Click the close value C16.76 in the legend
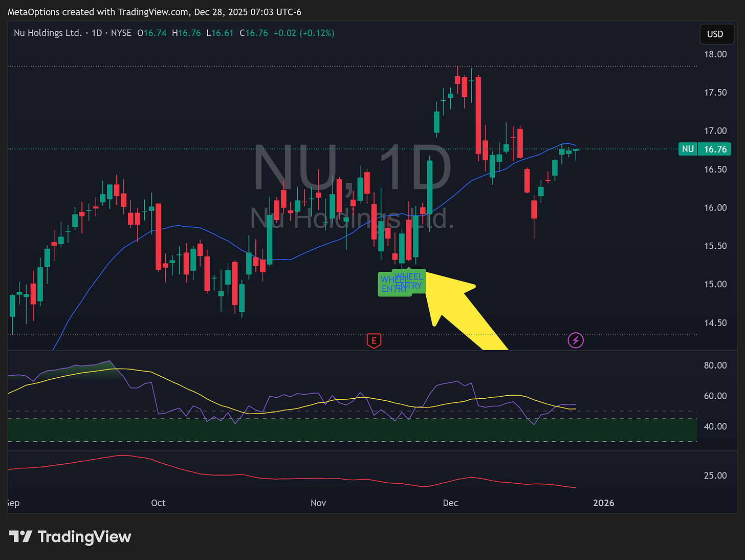The width and height of the screenshot is (745, 560). (x=254, y=33)
